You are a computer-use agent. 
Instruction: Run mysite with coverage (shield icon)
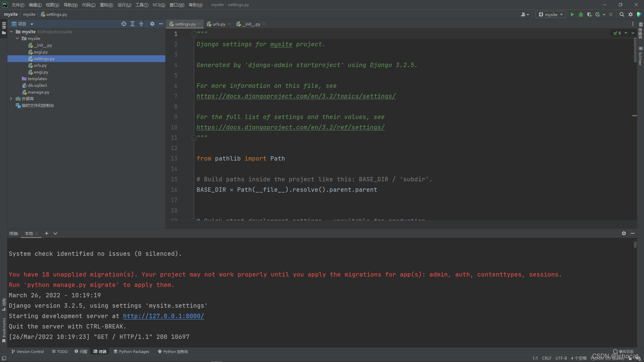point(589,14)
